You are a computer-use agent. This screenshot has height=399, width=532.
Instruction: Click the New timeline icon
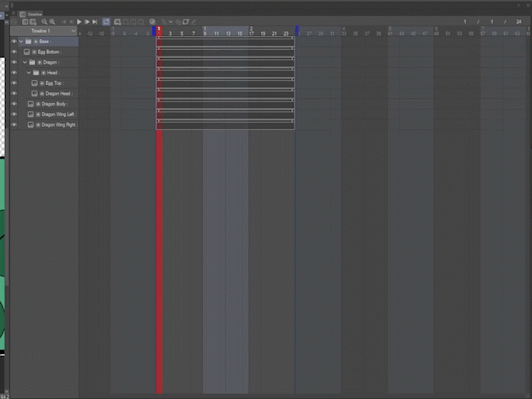[x=25, y=22]
